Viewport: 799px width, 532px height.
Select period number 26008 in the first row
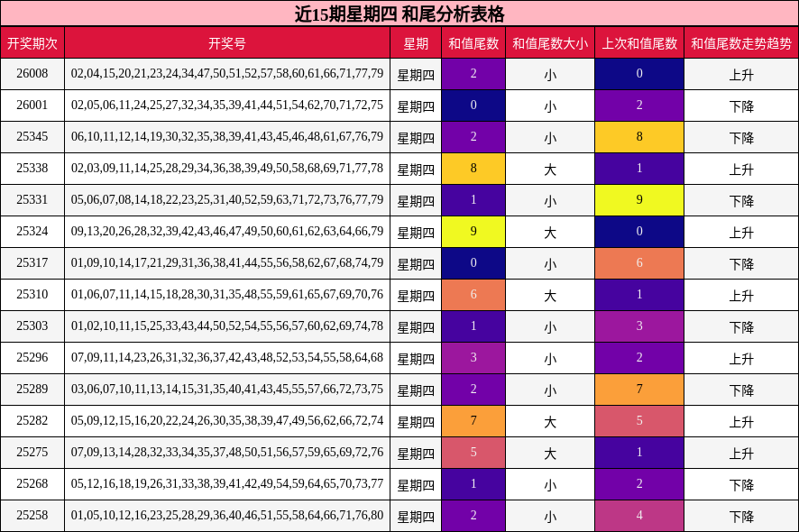[34, 73]
